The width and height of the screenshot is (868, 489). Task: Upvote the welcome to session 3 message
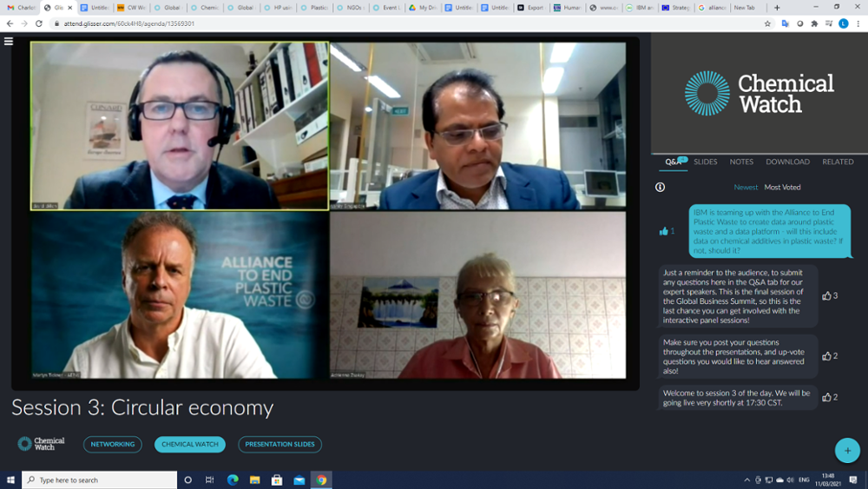coord(827,397)
